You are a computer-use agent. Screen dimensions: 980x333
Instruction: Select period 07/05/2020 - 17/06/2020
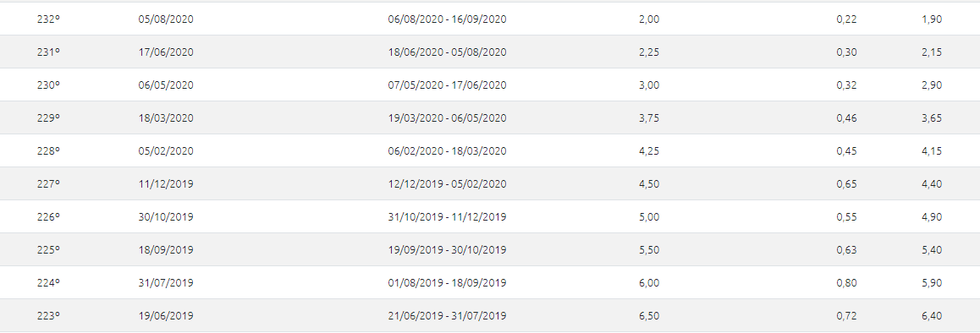(447, 85)
